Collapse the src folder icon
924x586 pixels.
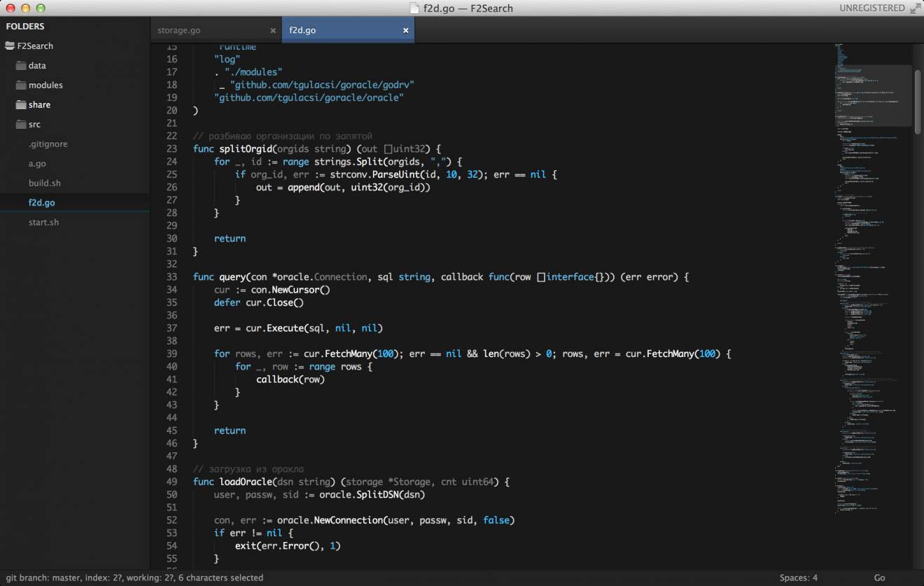(x=21, y=124)
